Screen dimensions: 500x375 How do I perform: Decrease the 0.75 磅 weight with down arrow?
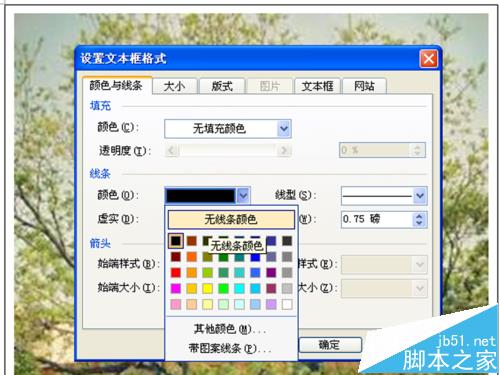[x=419, y=223]
